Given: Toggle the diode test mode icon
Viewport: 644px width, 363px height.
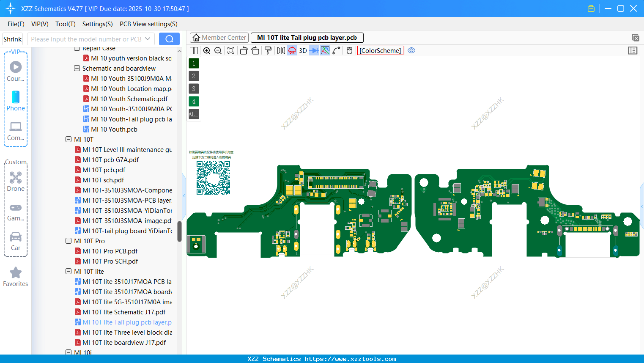Looking at the screenshot, I should click(x=315, y=50).
